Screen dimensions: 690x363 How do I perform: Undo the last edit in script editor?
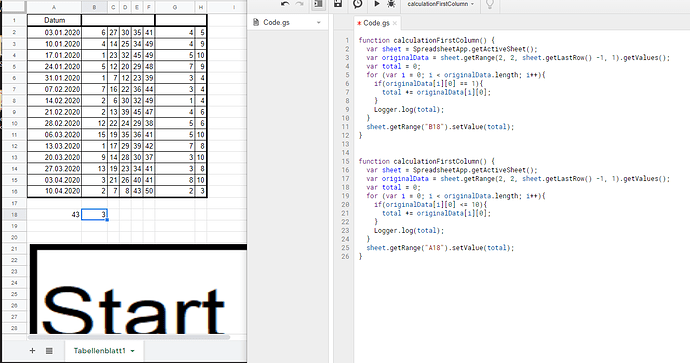pyautogui.click(x=285, y=4)
